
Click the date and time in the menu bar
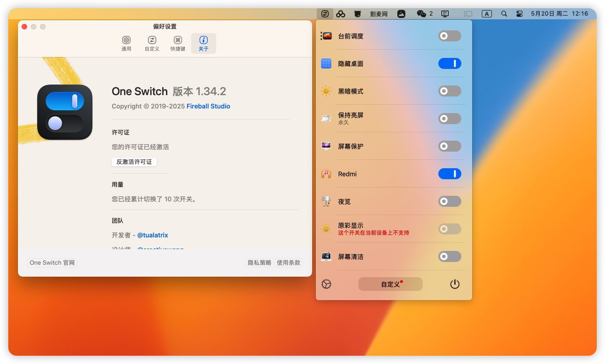tap(559, 14)
